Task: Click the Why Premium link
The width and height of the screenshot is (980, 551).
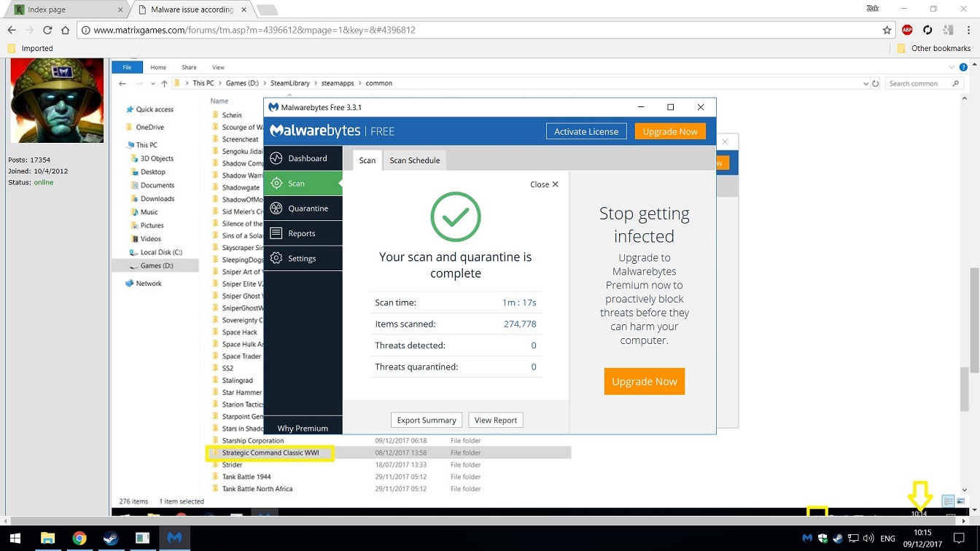Action: click(x=303, y=428)
